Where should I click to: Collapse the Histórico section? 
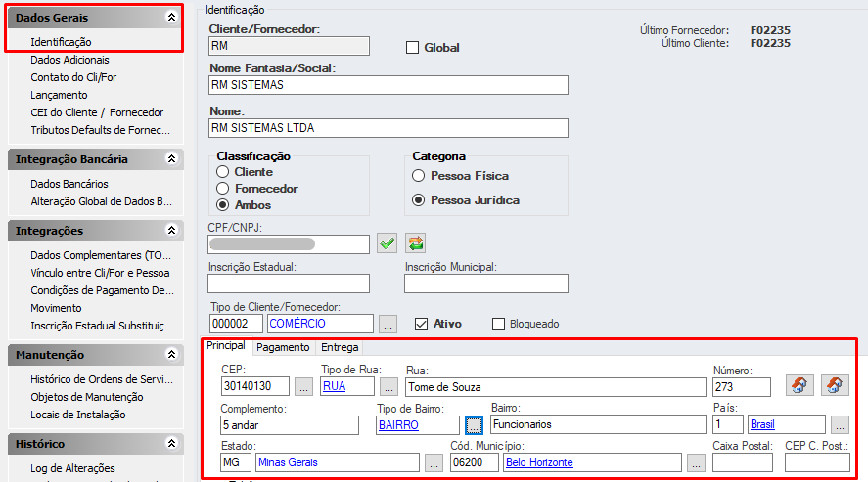click(x=171, y=443)
